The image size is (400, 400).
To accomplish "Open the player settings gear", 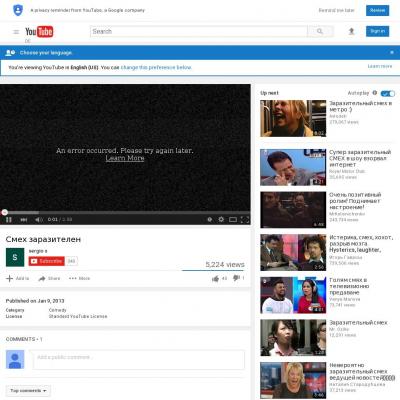I will [x=221, y=219].
